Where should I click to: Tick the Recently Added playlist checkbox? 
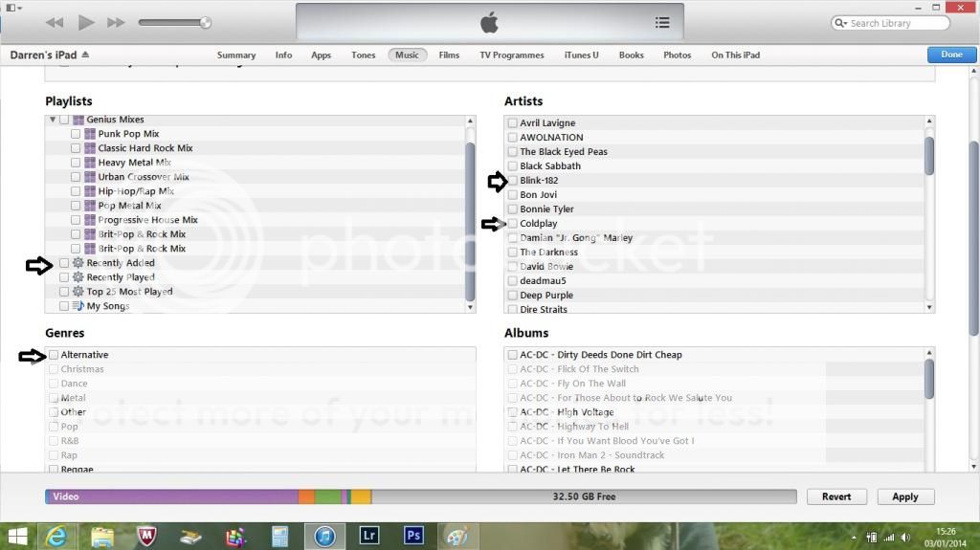[x=64, y=263]
